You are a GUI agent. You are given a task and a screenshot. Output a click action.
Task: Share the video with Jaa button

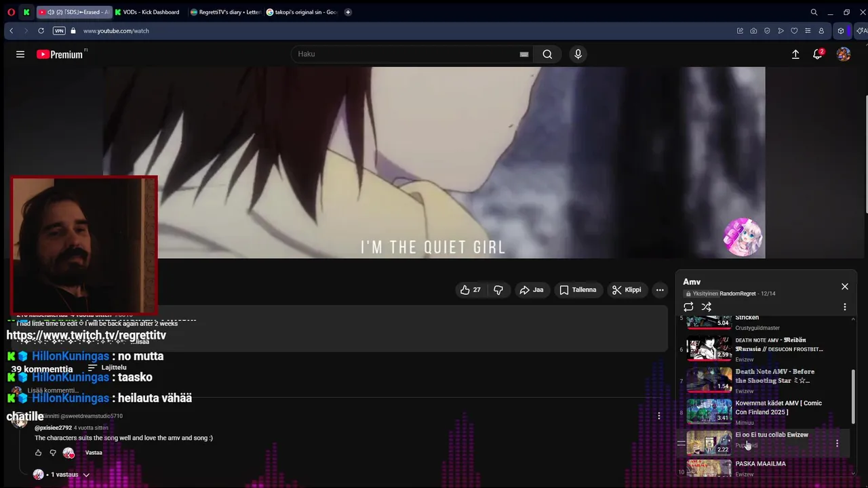coord(532,290)
